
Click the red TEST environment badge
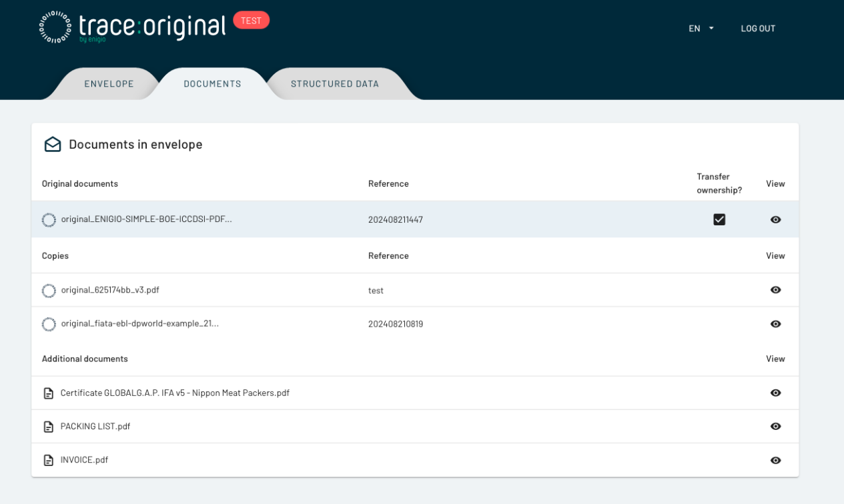251,21
